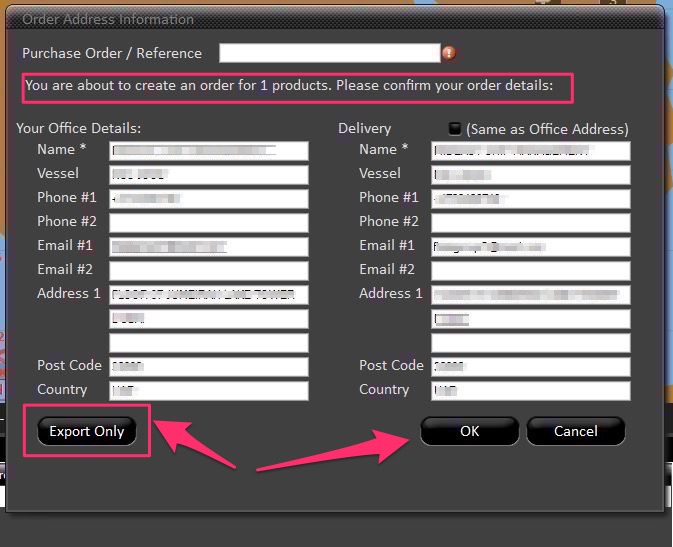
Task: Click the office Post Code field
Action: click(208, 366)
